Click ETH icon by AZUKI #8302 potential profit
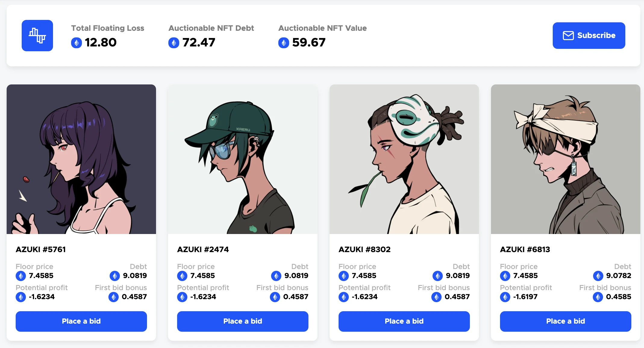The width and height of the screenshot is (644, 348). click(x=344, y=297)
